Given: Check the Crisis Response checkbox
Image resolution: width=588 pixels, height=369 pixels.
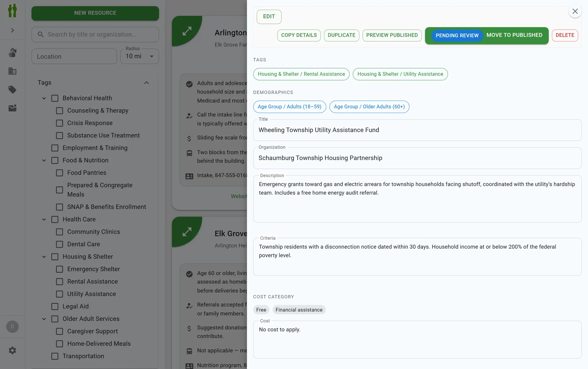Looking at the screenshot, I should 59,123.
